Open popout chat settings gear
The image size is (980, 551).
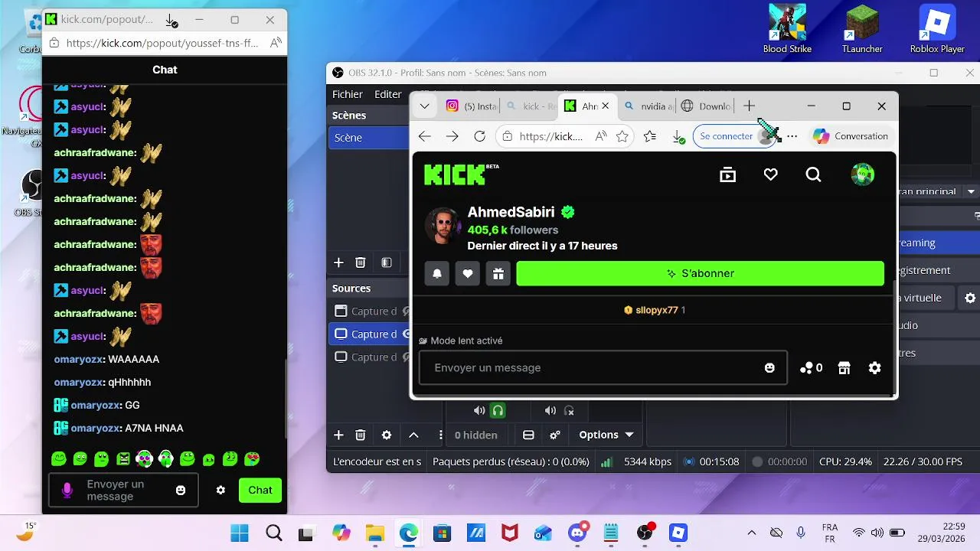220,490
